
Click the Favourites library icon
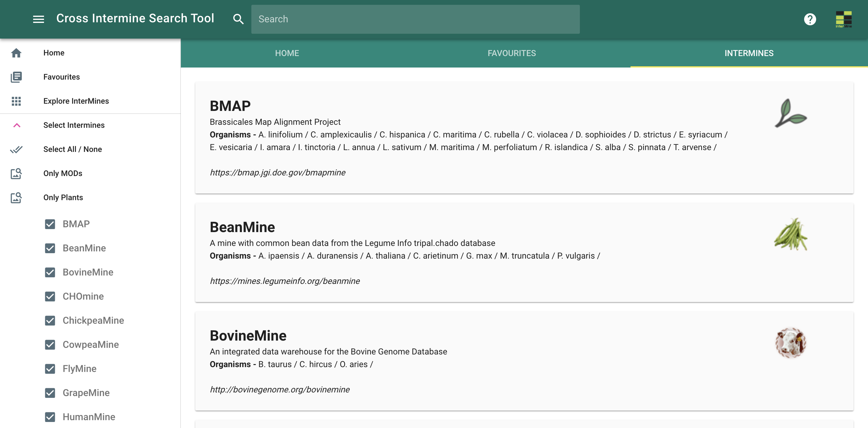tap(16, 77)
